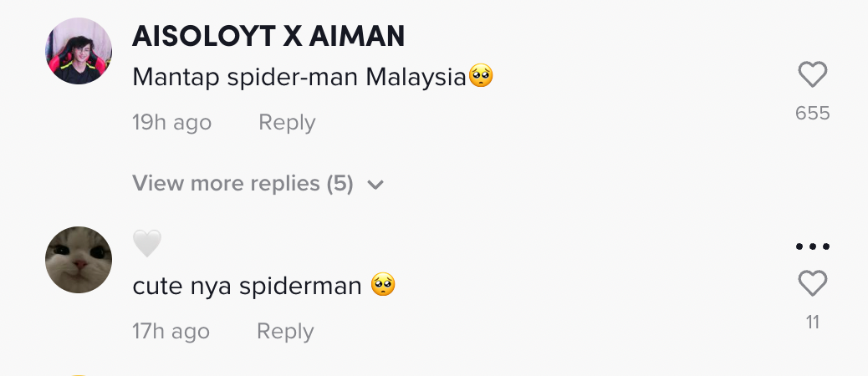Click the pleading emoji after 'Malaysia'
The height and width of the screenshot is (376, 868).
coord(481,76)
